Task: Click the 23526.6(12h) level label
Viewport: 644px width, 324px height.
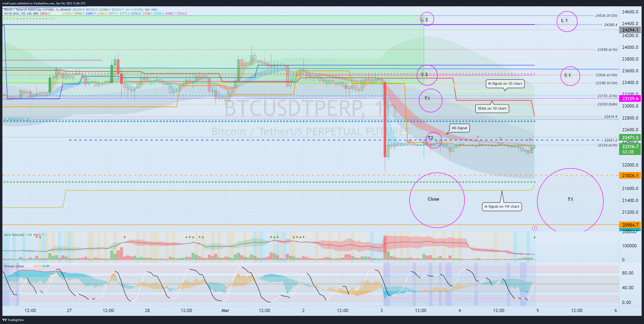Action: pyautogui.click(x=606, y=75)
